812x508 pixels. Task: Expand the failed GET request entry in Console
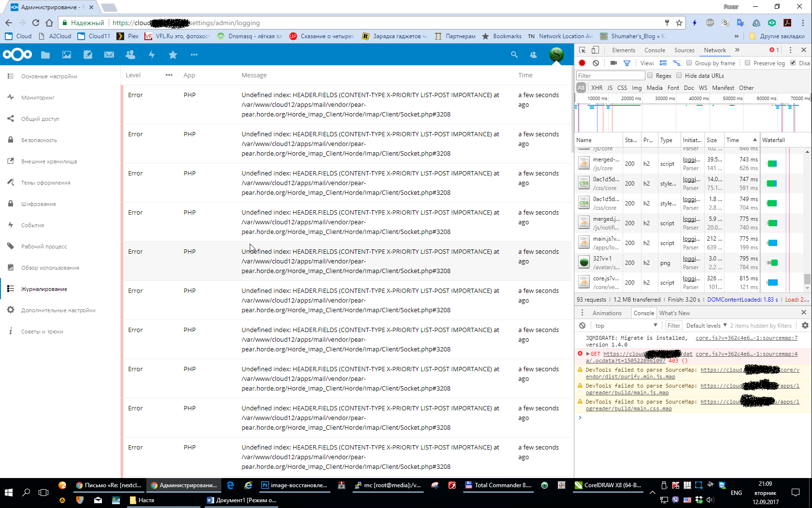pyautogui.click(x=587, y=354)
